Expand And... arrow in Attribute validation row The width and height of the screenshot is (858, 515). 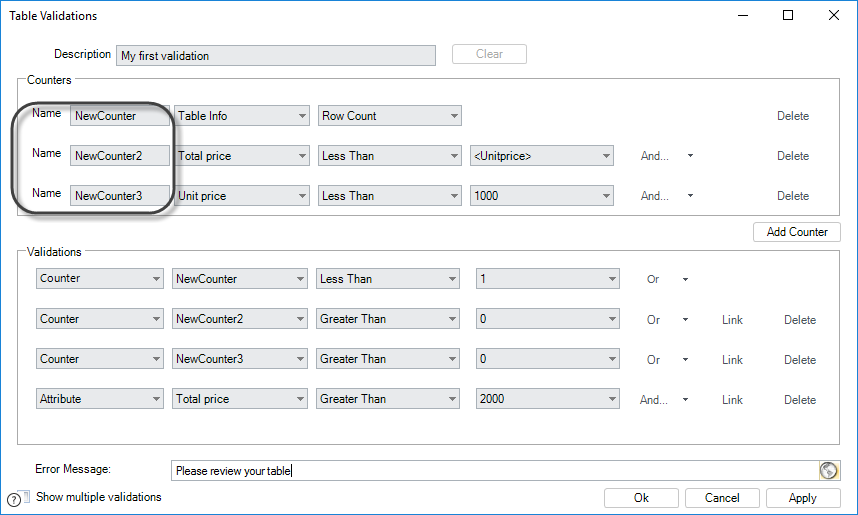click(x=685, y=400)
